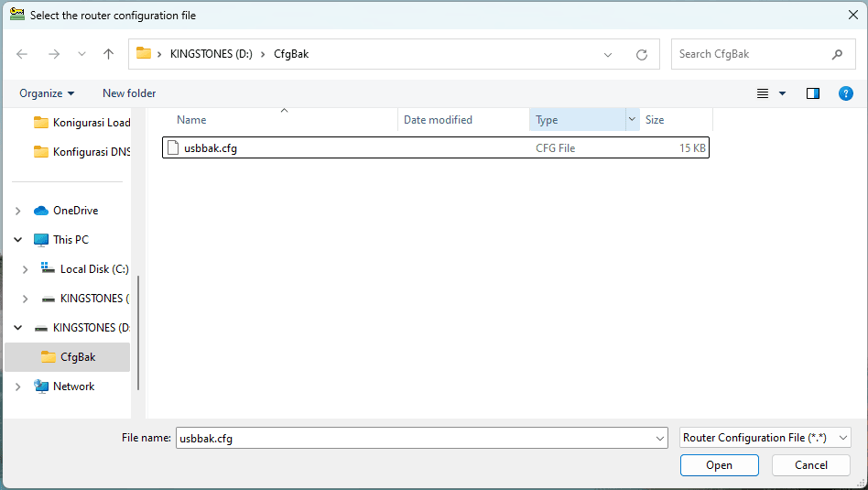This screenshot has width=868, height=490.
Task: Expand the address bar history dropdown
Action: (608, 54)
